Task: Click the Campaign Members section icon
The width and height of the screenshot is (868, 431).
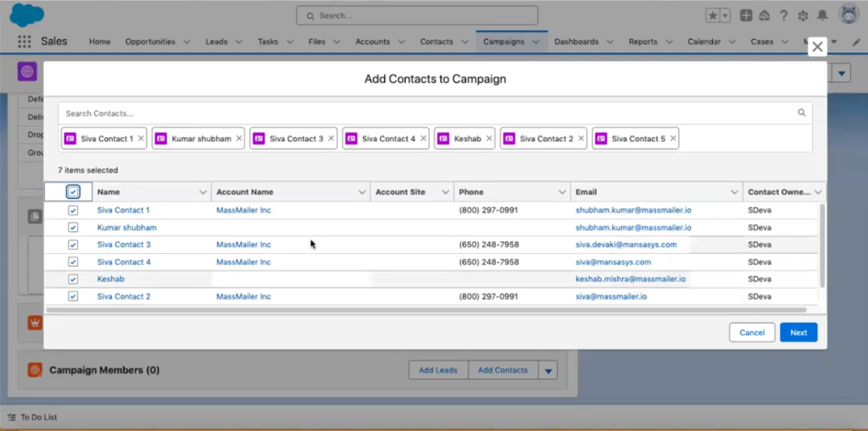Action: pyautogui.click(x=35, y=370)
